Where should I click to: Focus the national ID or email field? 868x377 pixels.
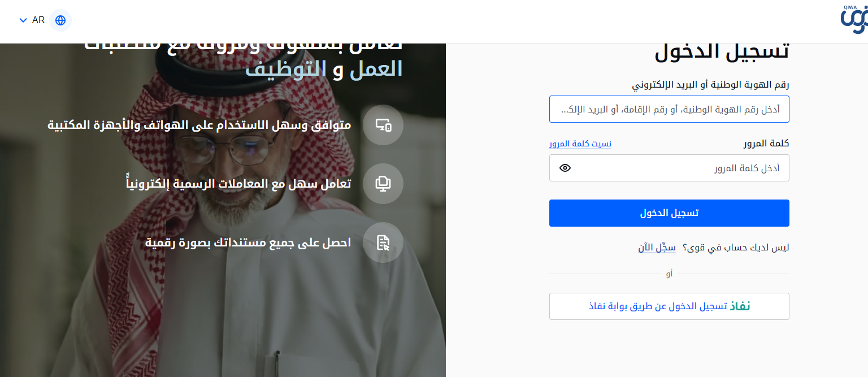[669, 109]
